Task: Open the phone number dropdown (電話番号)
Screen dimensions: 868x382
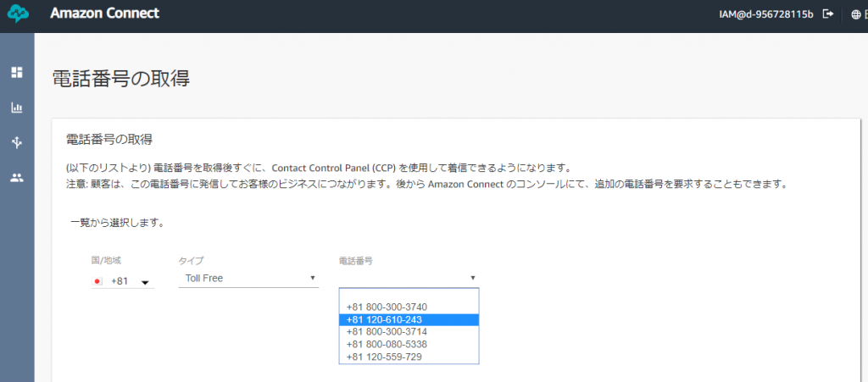Action: pyautogui.click(x=409, y=278)
